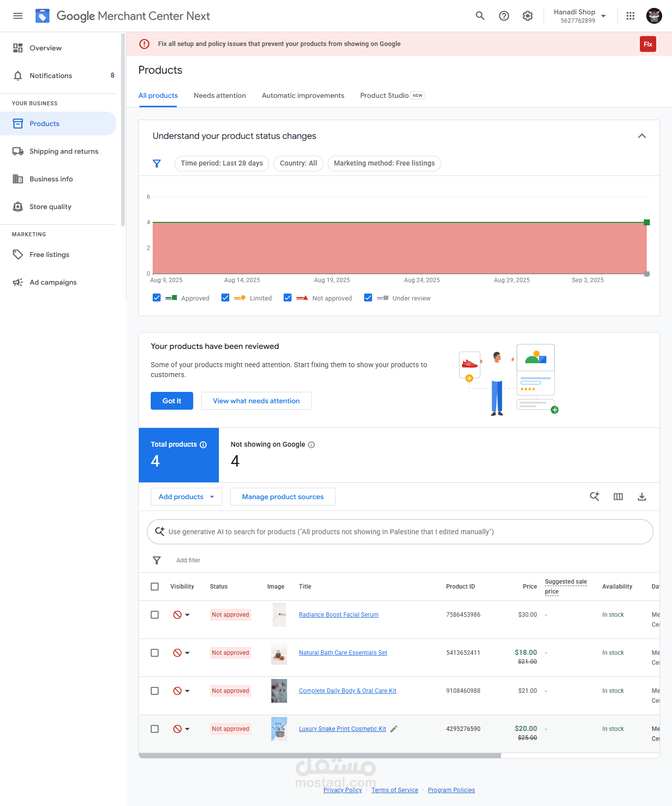This screenshot has width=672, height=806.
Task: Open the Hanadi Shop account dropdown
Action: click(x=580, y=16)
